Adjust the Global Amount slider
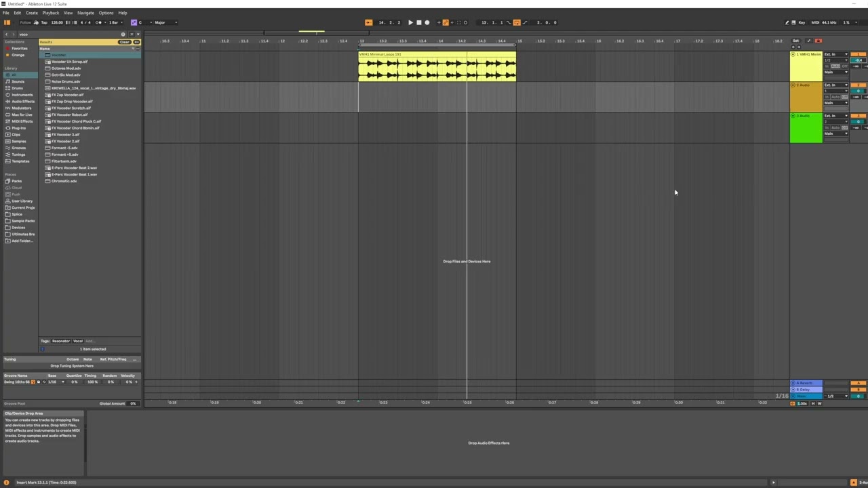The width and height of the screenshot is (868, 488). [133, 403]
